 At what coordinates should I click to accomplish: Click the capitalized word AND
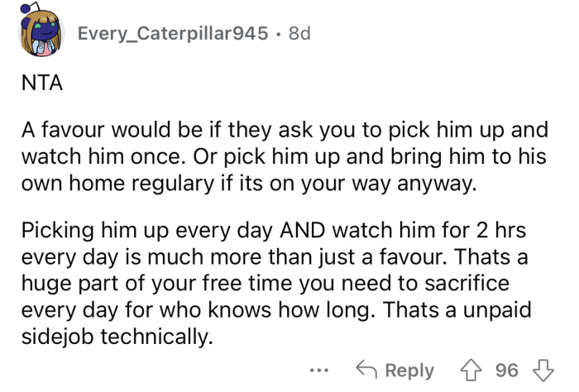284,226
